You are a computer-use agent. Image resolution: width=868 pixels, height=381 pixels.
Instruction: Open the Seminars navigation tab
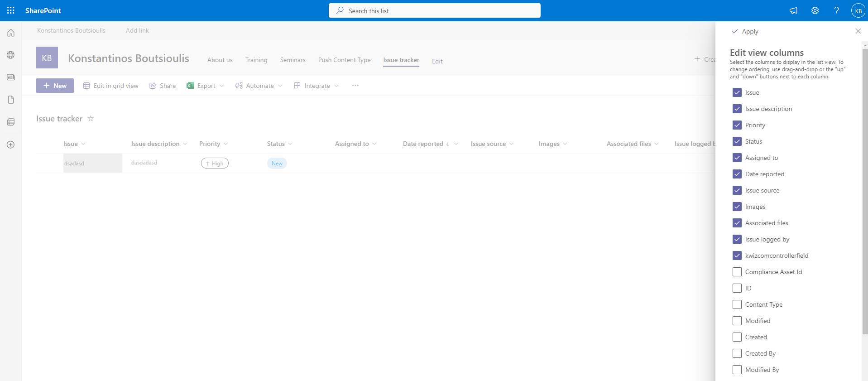(293, 60)
